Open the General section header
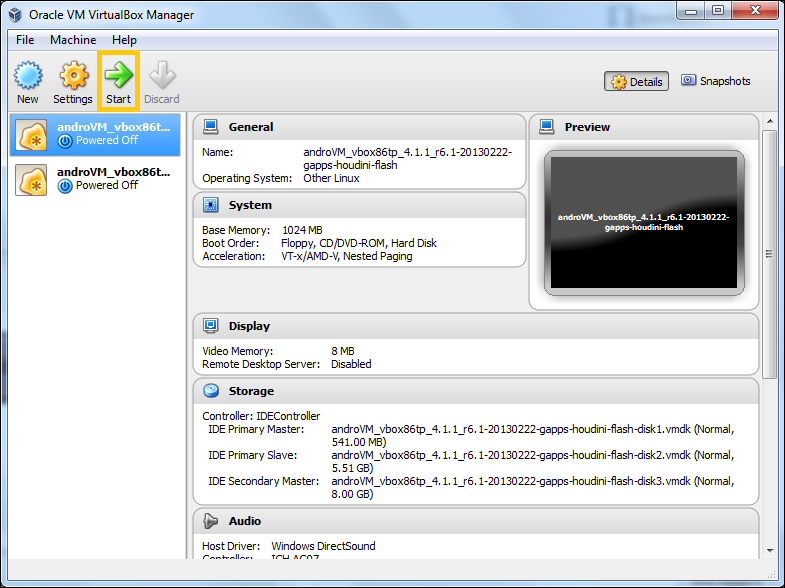This screenshot has width=785, height=588. point(359,127)
